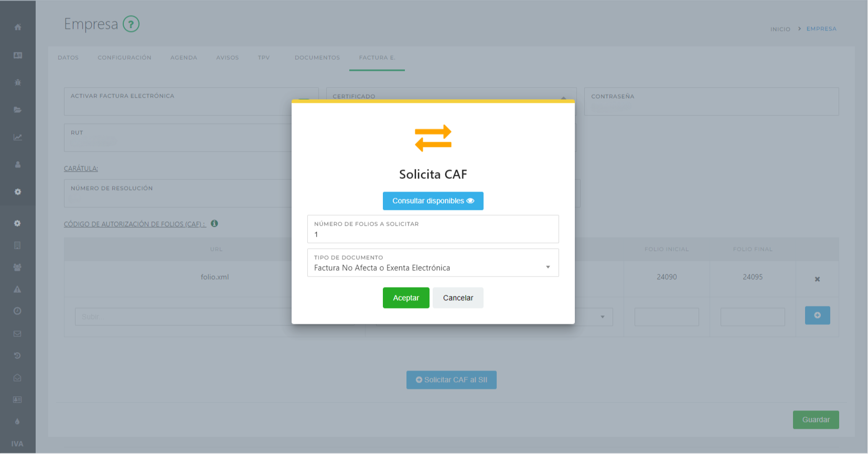Open the droplet icon in the sidebar

(x=17, y=421)
